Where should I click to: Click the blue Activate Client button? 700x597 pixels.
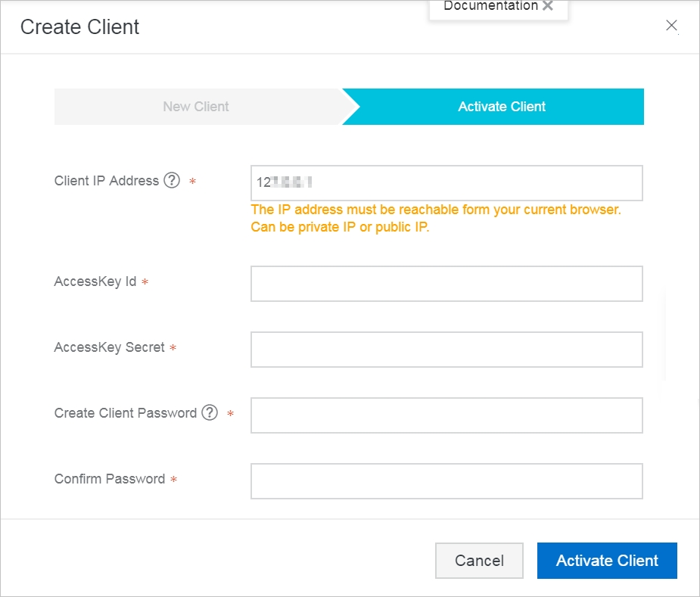point(607,561)
